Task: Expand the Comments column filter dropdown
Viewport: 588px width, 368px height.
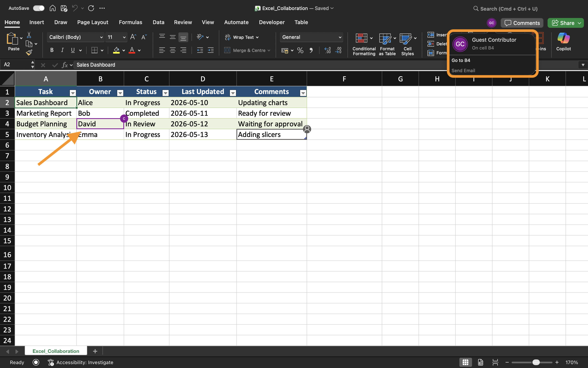Action: pyautogui.click(x=303, y=93)
